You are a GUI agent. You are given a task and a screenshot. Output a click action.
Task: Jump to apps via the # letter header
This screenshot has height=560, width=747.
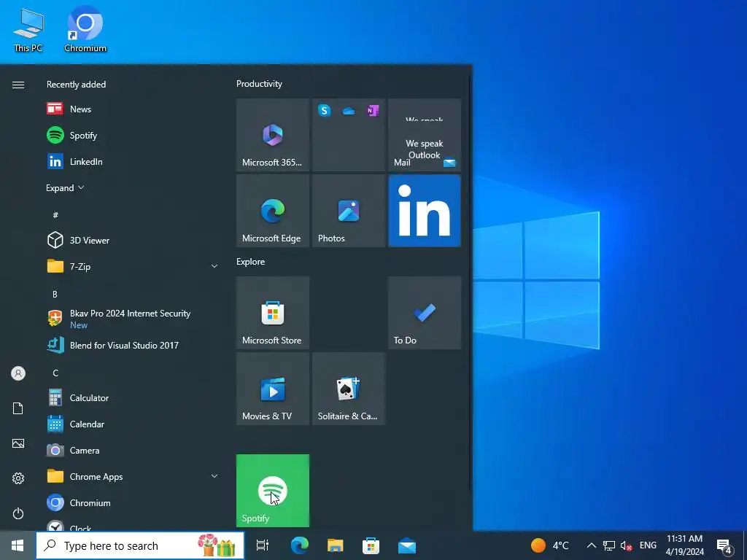click(x=55, y=215)
